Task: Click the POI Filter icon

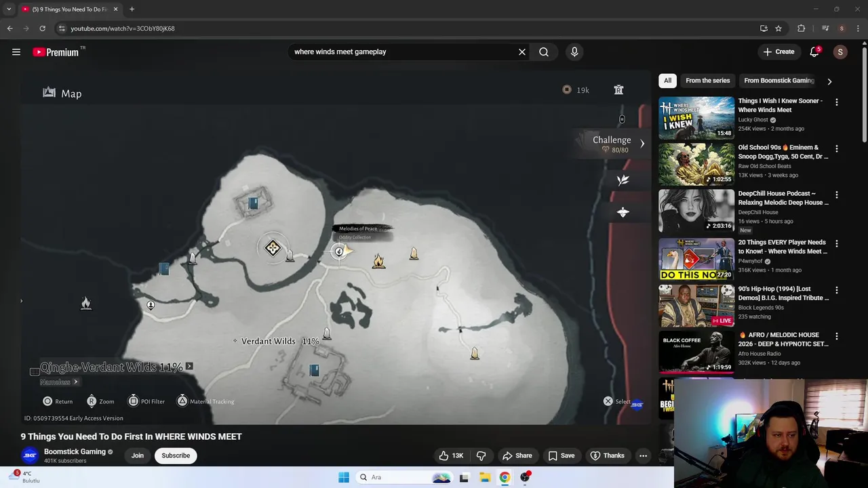Action: (133, 401)
